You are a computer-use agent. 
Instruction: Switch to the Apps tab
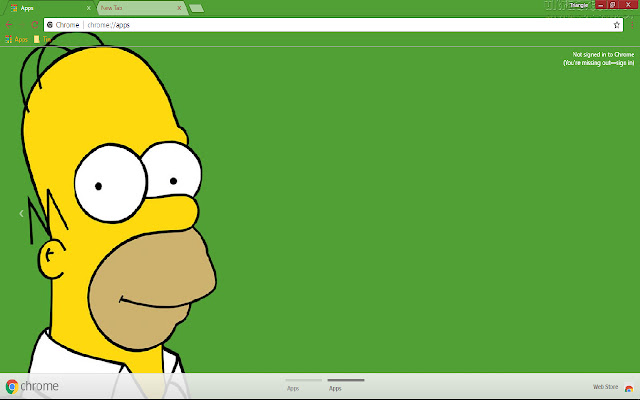click(48, 8)
